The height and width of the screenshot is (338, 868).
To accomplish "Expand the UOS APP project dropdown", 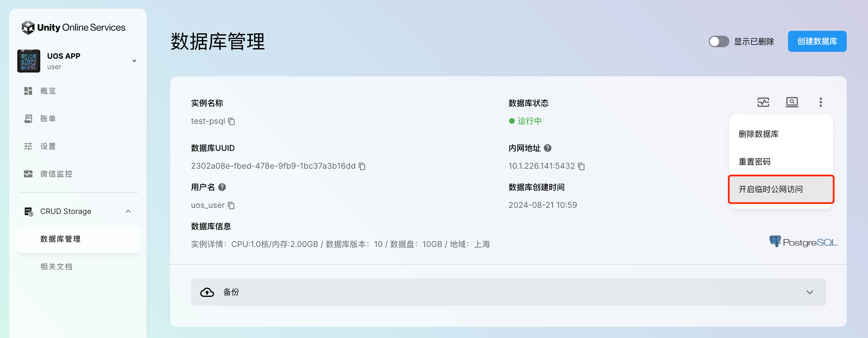I will 134,61.
